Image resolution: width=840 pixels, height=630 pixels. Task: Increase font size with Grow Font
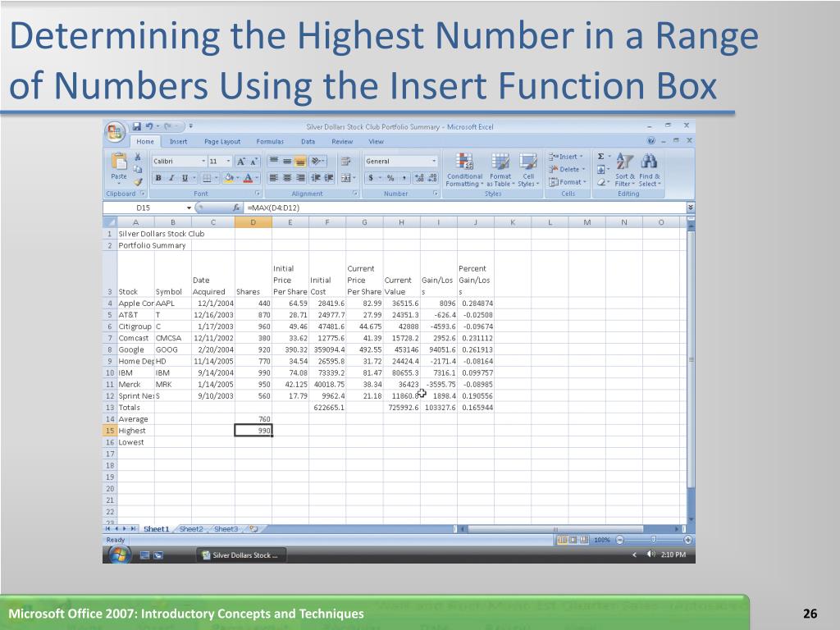click(240, 162)
